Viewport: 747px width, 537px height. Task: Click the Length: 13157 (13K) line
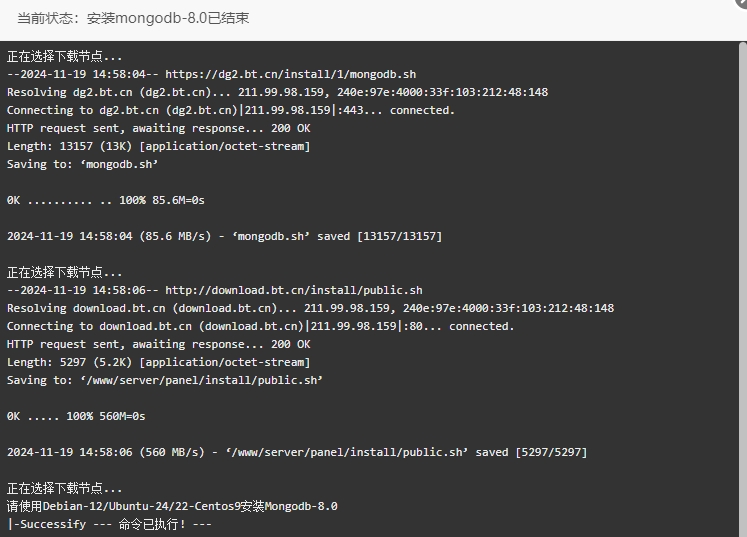tap(159, 146)
